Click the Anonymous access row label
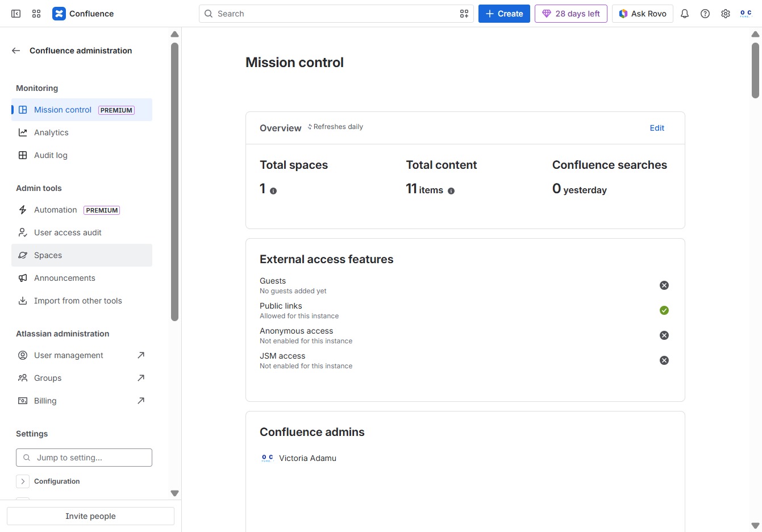The width and height of the screenshot is (762, 532). (x=296, y=331)
